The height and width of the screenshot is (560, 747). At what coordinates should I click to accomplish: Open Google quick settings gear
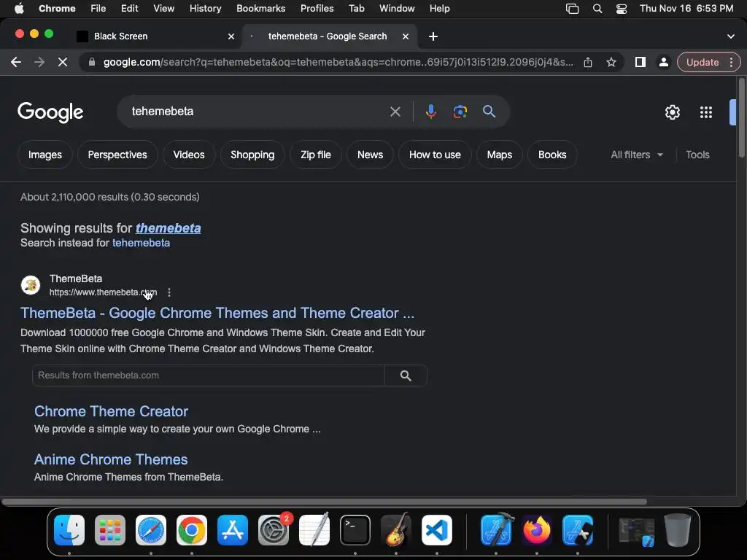pyautogui.click(x=672, y=112)
